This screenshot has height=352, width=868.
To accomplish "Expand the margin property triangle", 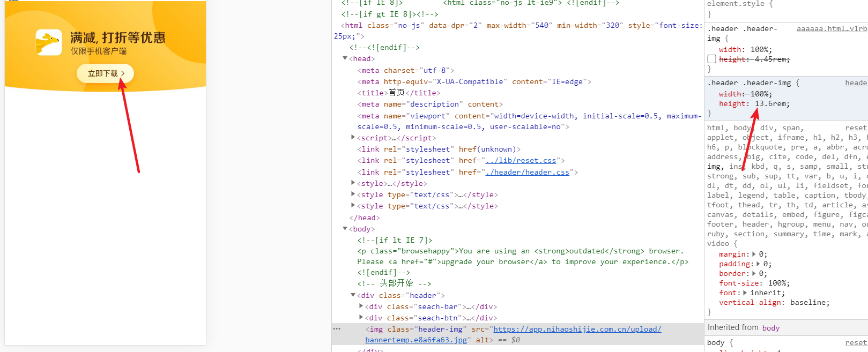I will 754,254.
